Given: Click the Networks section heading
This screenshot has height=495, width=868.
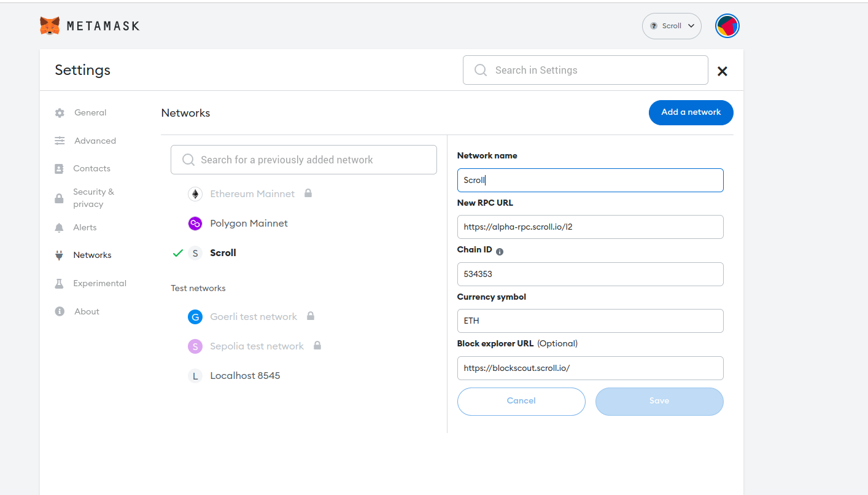Looking at the screenshot, I should 185,112.
